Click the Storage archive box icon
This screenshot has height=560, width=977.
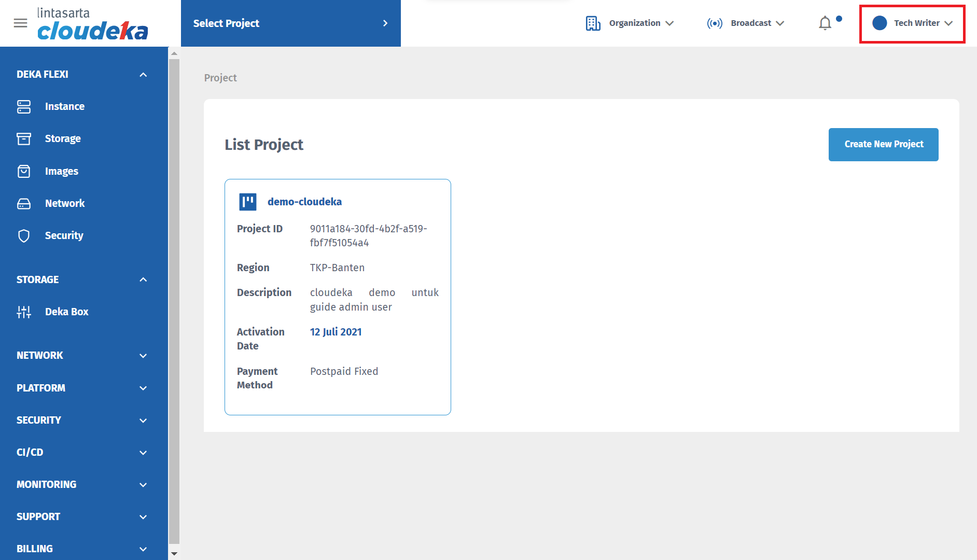pyautogui.click(x=24, y=138)
